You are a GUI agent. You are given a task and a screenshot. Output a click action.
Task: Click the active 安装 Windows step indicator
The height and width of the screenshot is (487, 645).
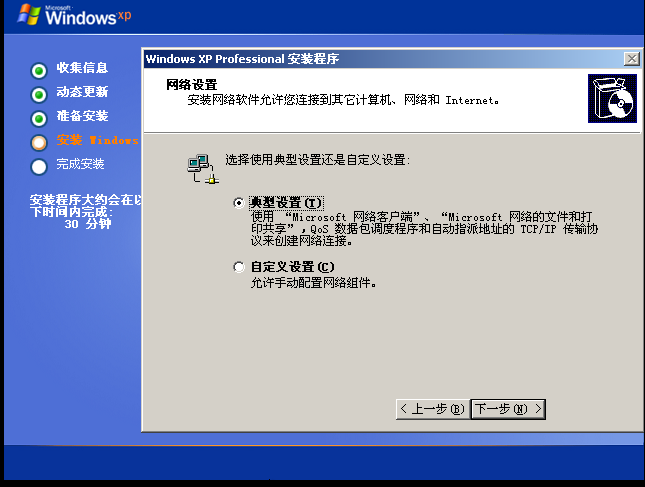pyautogui.click(x=39, y=143)
